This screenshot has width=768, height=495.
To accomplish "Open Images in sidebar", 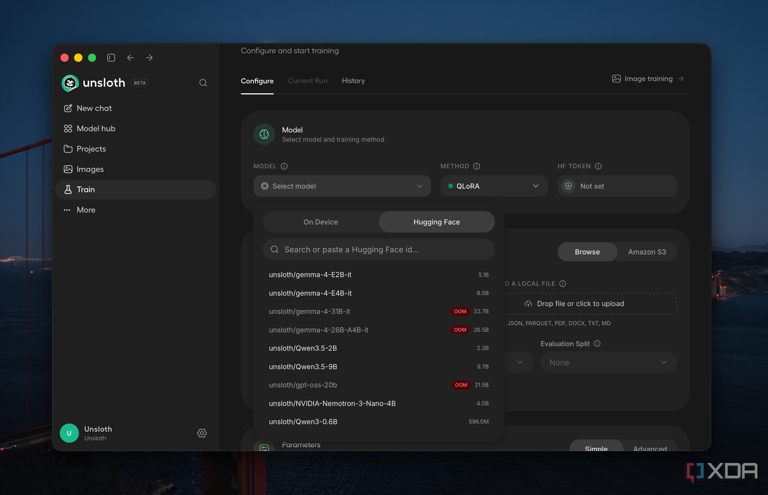I will tap(136, 169).
